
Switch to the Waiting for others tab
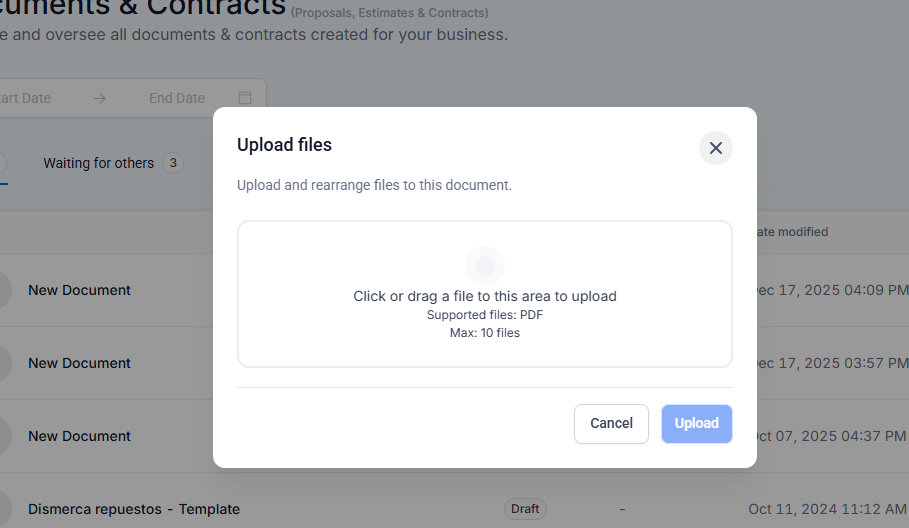point(98,163)
